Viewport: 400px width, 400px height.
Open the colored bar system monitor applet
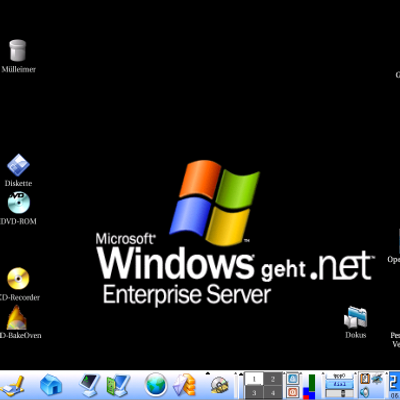click(309, 386)
